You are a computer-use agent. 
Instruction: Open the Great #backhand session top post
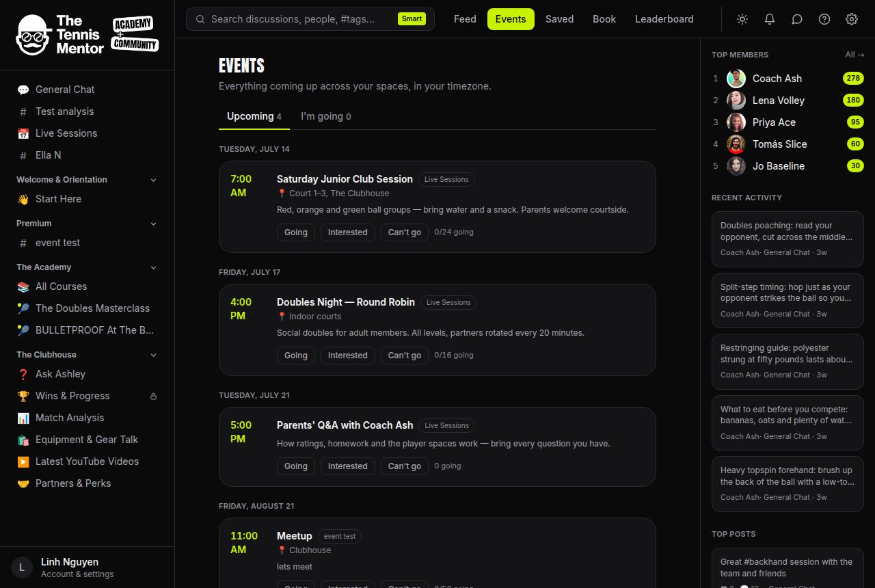[x=787, y=568]
